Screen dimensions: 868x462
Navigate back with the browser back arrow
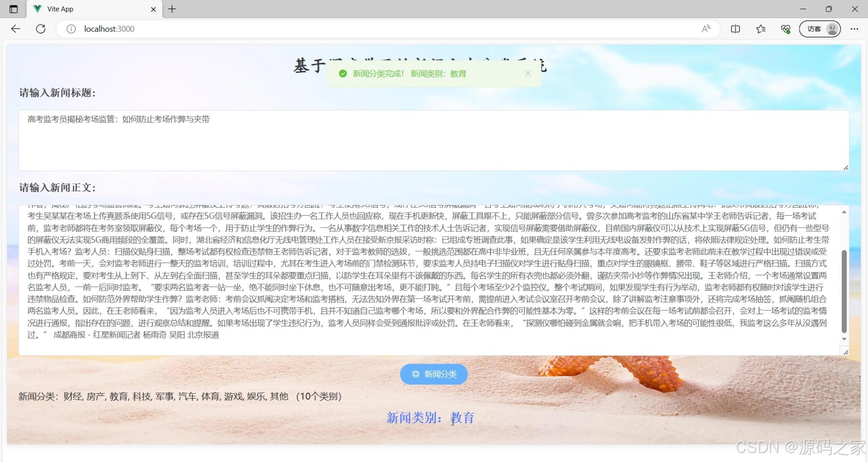coord(15,29)
